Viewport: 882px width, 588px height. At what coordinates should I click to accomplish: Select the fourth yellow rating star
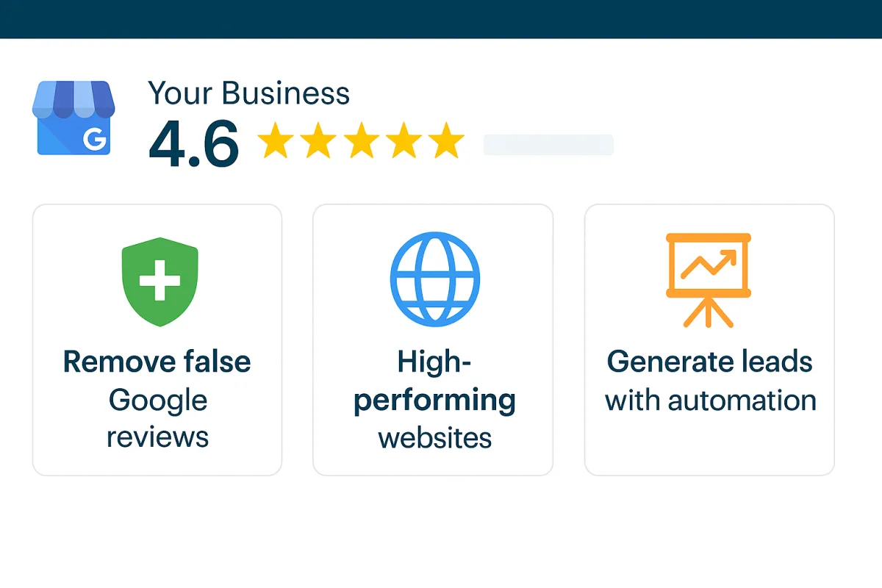tap(404, 141)
